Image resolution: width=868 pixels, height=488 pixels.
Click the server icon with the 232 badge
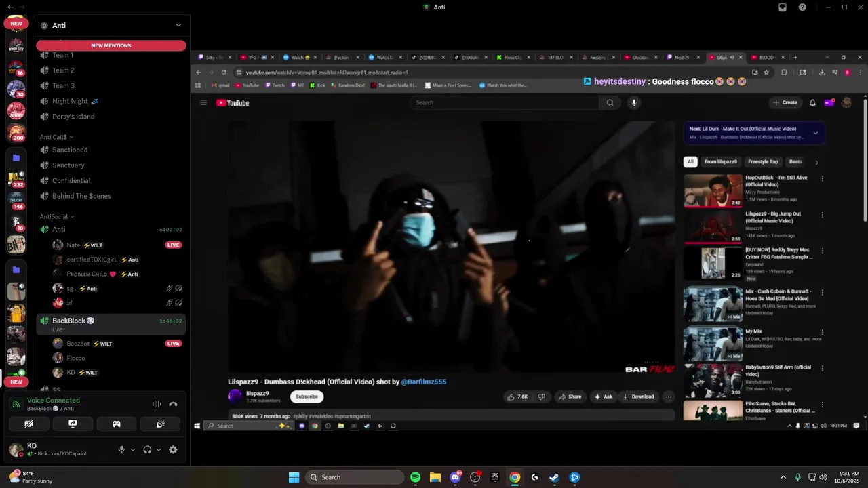pyautogui.click(x=16, y=180)
